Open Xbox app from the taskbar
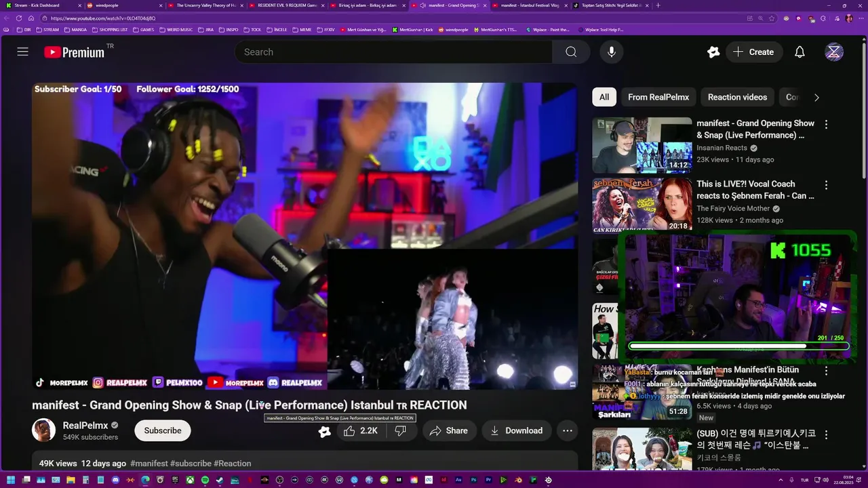Viewport: 868px width, 488px height. tap(190, 480)
